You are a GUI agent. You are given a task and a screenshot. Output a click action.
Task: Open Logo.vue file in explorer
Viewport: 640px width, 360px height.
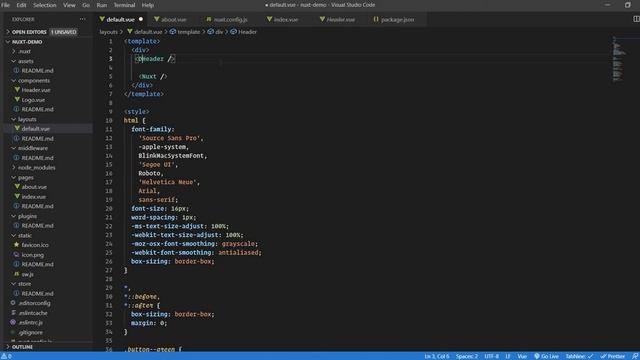(x=33, y=100)
